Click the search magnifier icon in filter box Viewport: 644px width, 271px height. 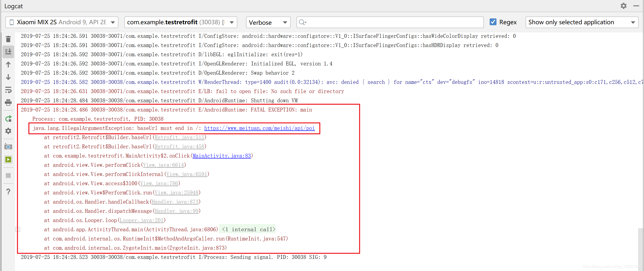[303, 22]
